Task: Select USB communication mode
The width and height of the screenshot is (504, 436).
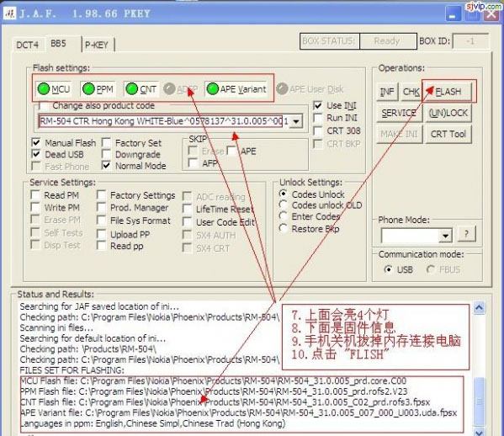Action: click(388, 269)
